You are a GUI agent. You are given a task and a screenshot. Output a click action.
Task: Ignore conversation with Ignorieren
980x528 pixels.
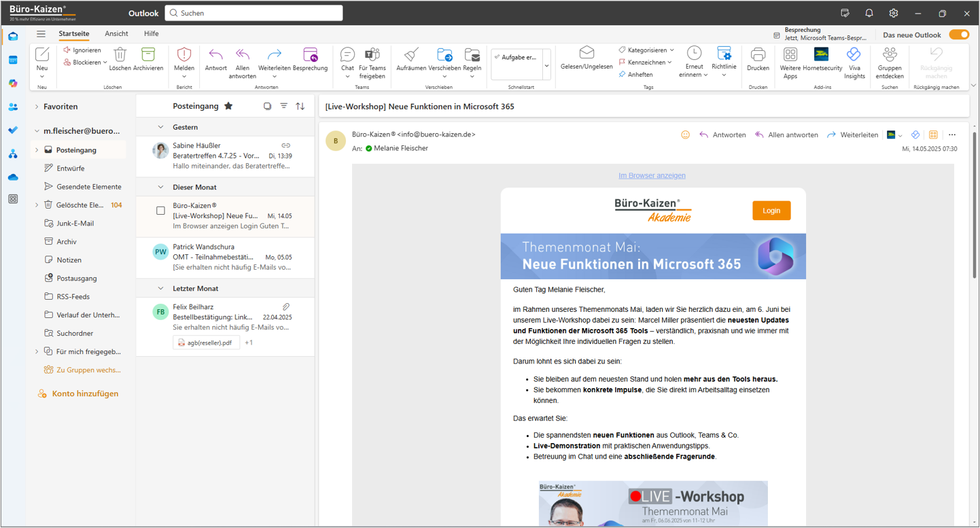click(82, 50)
